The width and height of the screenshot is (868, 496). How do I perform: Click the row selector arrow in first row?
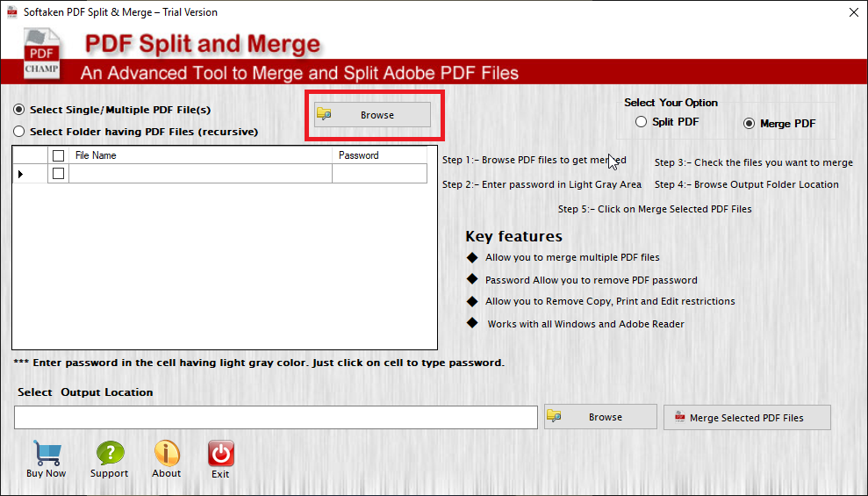20,175
